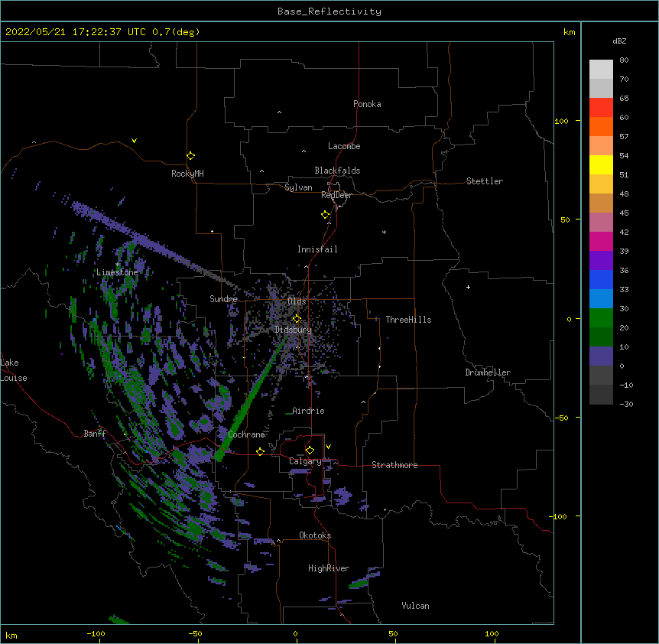Click the yellow marker west of Calgary

click(260, 451)
